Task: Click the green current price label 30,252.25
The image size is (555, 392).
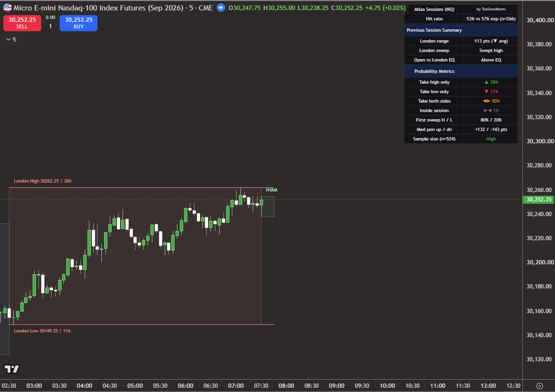Action: pos(538,200)
